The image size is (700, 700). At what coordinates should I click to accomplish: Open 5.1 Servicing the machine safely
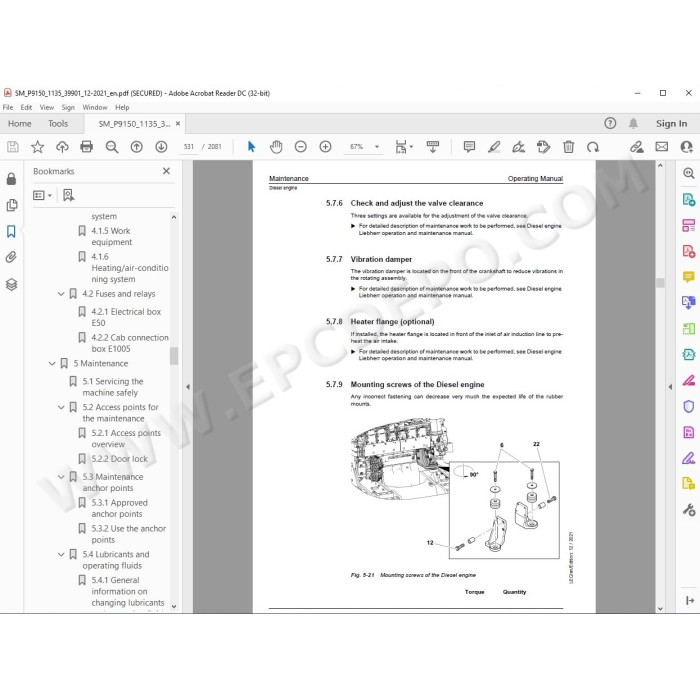[112, 387]
